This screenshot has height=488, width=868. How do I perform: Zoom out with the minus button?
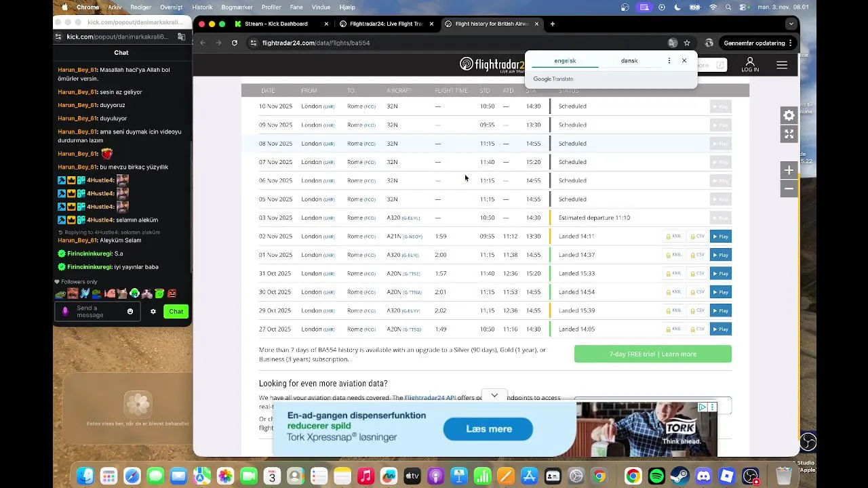(x=789, y=188)
